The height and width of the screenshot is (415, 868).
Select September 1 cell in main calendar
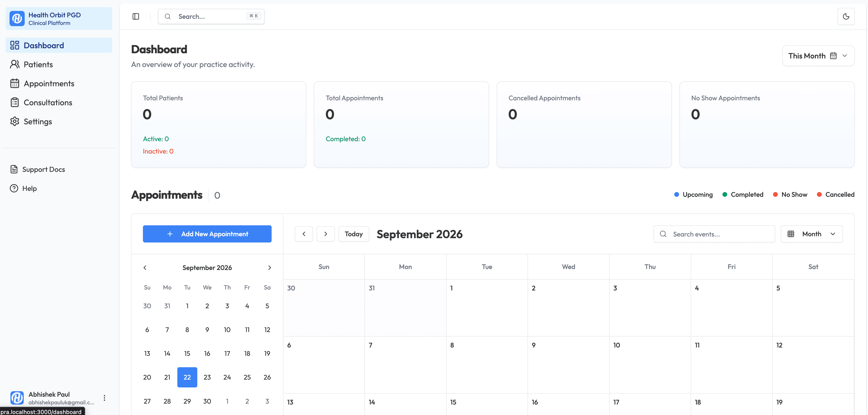[x=487, y=308]
